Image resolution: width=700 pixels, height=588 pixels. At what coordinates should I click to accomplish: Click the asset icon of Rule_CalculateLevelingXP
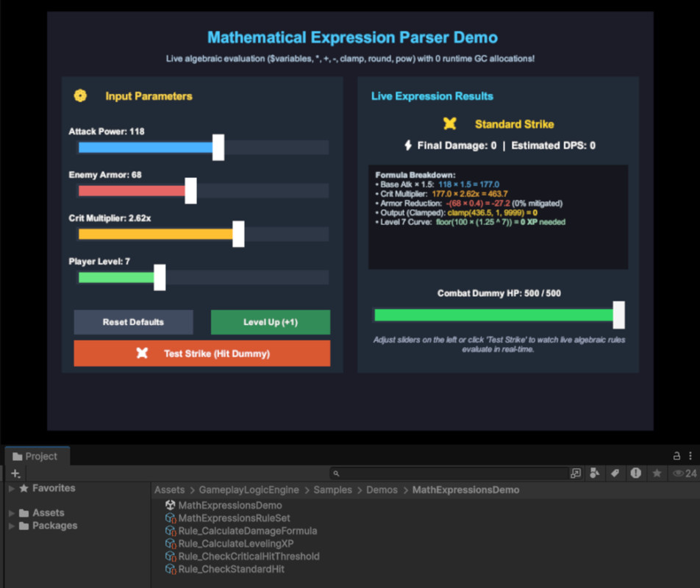171,543
